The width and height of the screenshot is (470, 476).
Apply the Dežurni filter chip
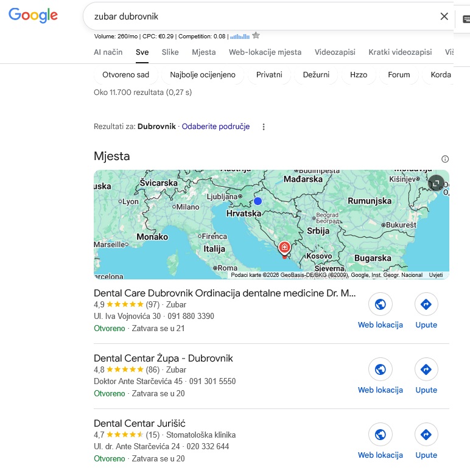point(316,75)
